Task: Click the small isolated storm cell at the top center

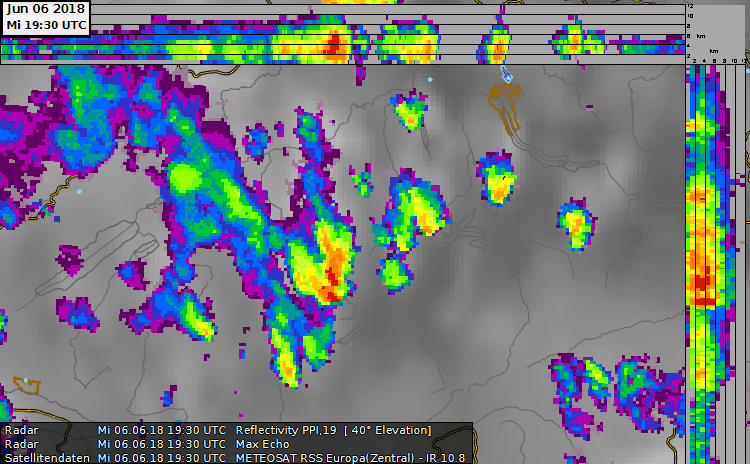Action: pos(409,112)
